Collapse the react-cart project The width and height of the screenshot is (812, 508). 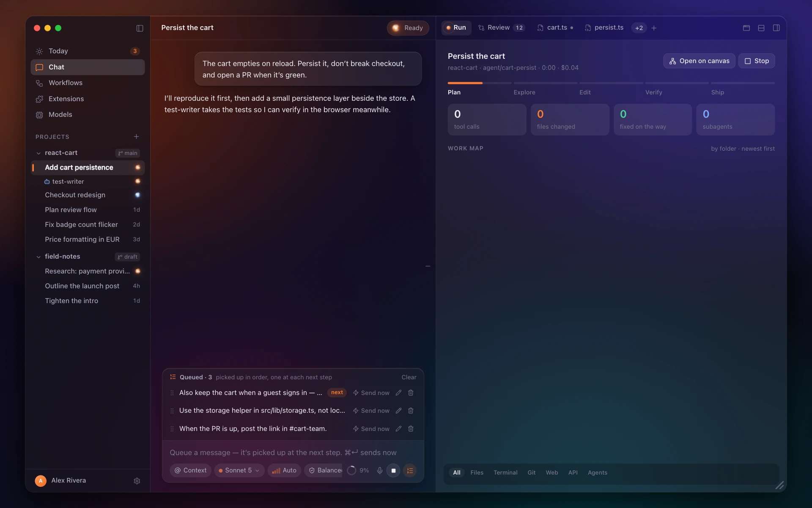tap(38, 153)
